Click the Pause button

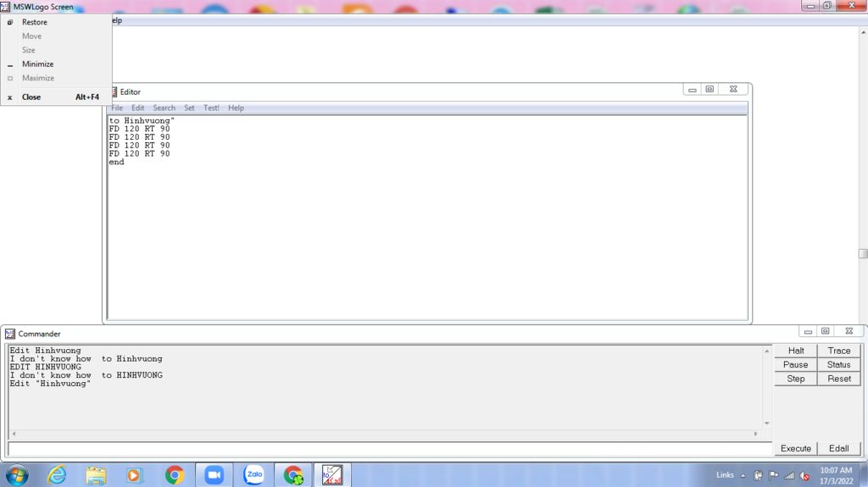(x=796, y=365)
